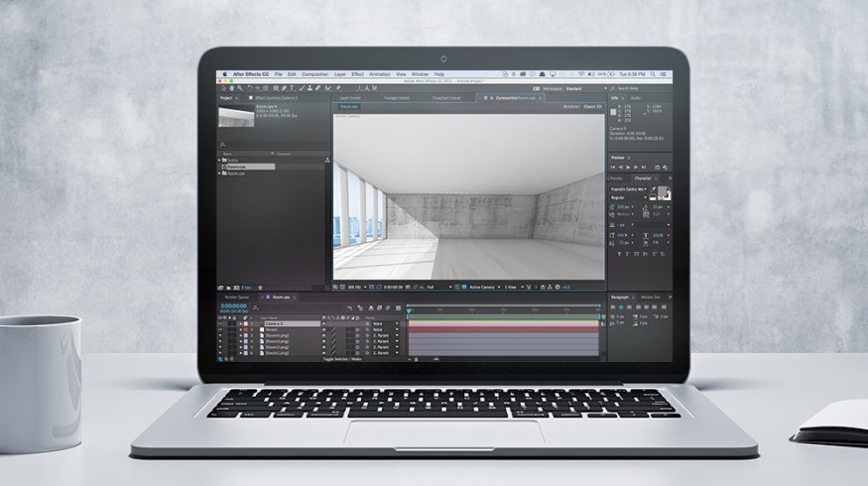Viewport: 868px width, 486px height.
Task: Open the Franklin Gothic font family dropdown
Action: point(627,188)
